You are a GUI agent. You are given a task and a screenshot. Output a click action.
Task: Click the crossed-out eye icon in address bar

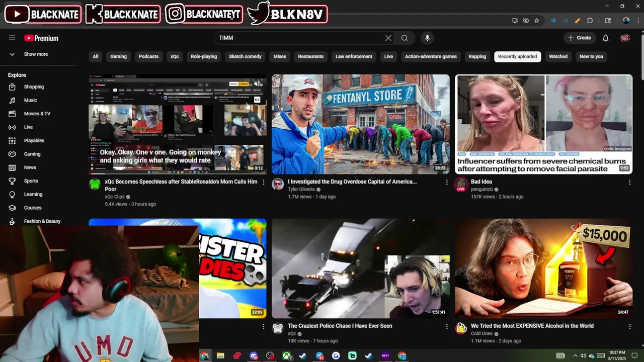526,21
